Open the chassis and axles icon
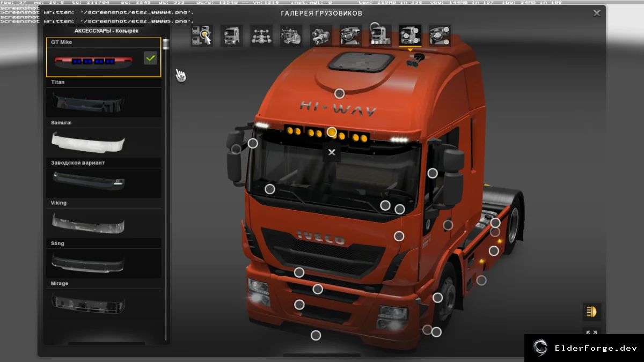Viewport: 644px width, 362px height. tap(261, 36)
